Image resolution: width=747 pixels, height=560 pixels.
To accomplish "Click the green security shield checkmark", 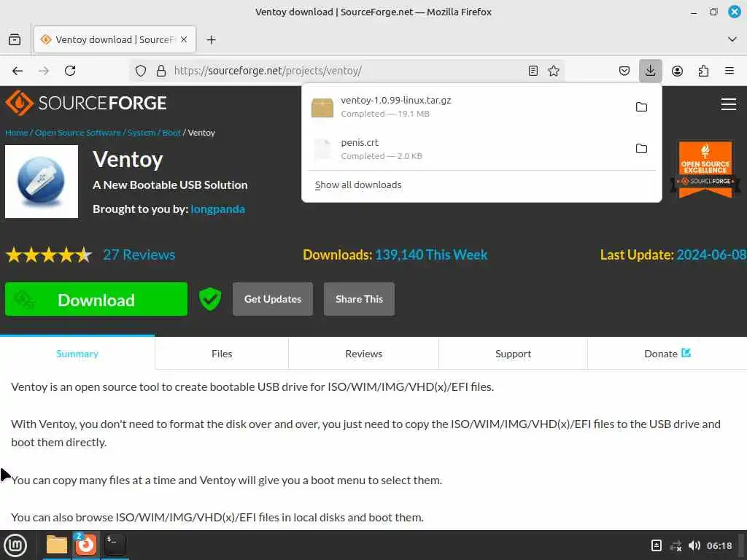I will pyautogui.click(x=210, y=299).
